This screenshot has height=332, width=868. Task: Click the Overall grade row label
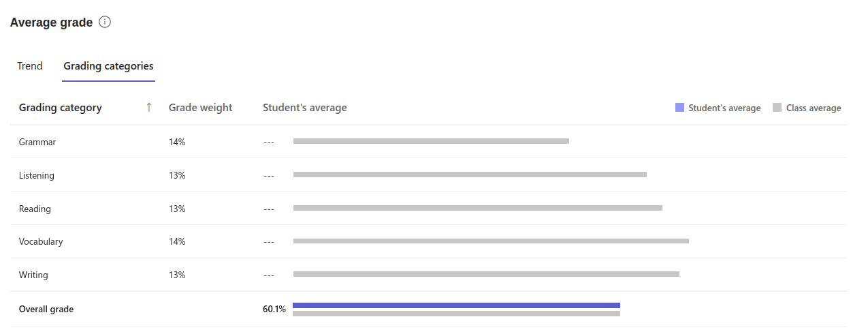[x=46, y=309]
